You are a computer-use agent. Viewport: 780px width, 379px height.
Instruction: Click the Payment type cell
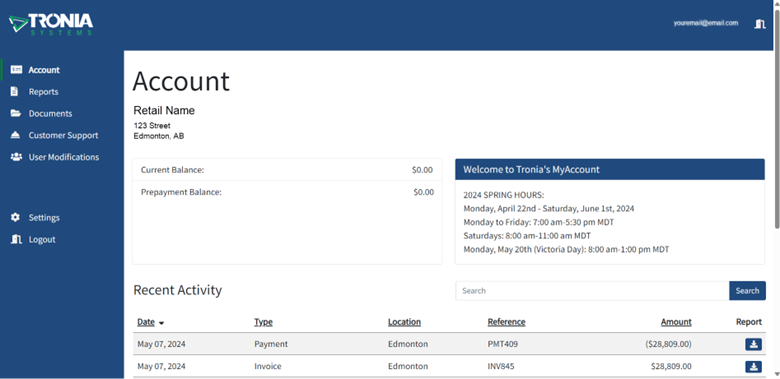(271, 344)
